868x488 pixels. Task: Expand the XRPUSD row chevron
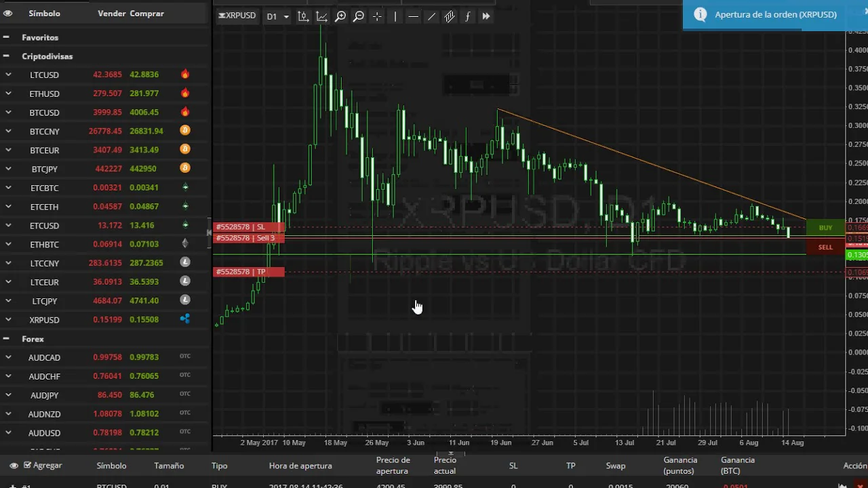8,320
